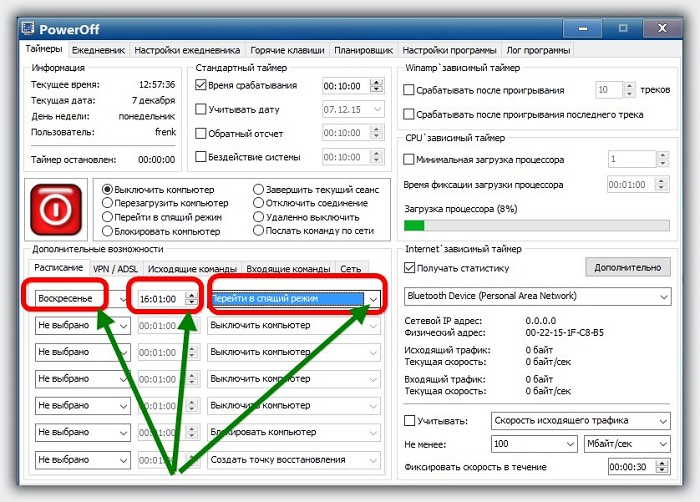Check Срабатывать после проигрывания последнего трека
This screenshot has width=700, height=502.
click(x=408, y=114)
